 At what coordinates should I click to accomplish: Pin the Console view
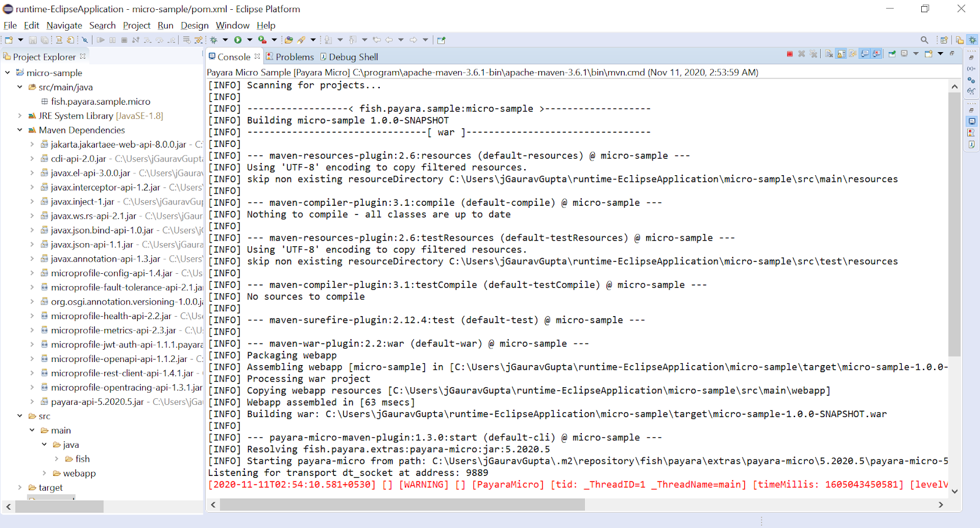pos(892,54)
